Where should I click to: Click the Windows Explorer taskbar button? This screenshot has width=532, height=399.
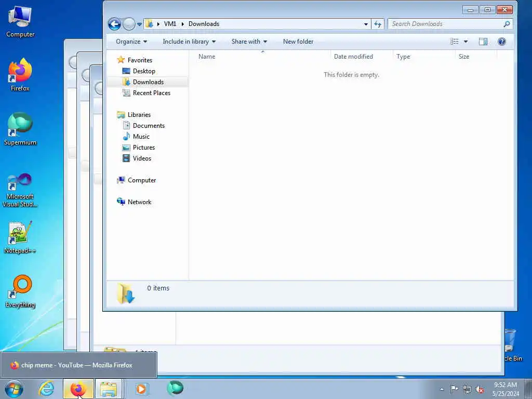(x=109, y=389)
